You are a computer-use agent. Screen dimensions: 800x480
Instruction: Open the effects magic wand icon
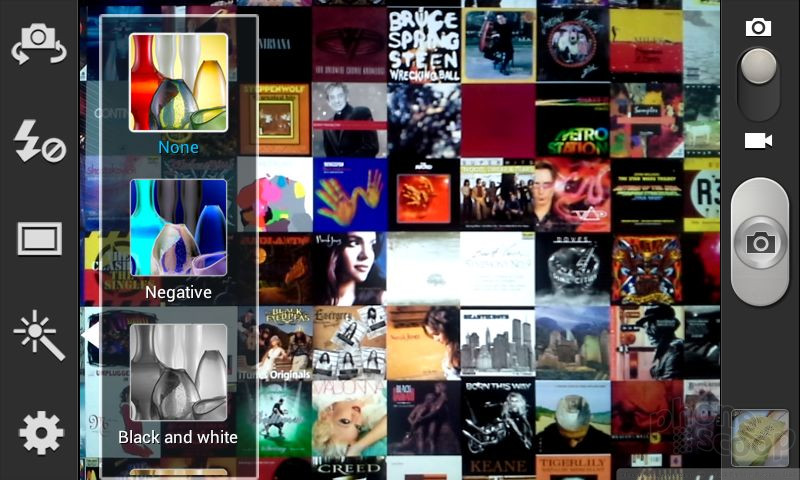(x=39, y=335)
